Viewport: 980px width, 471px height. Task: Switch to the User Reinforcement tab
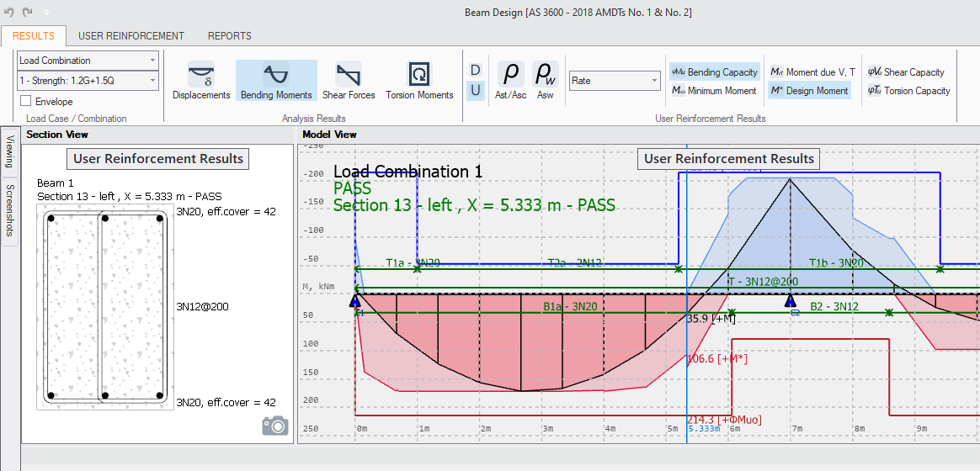[131, 36]
